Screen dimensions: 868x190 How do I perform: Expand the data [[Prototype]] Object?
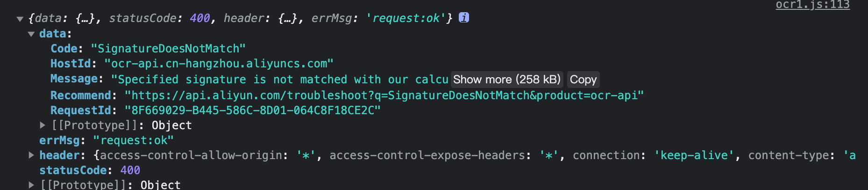[x=43, y=125]
